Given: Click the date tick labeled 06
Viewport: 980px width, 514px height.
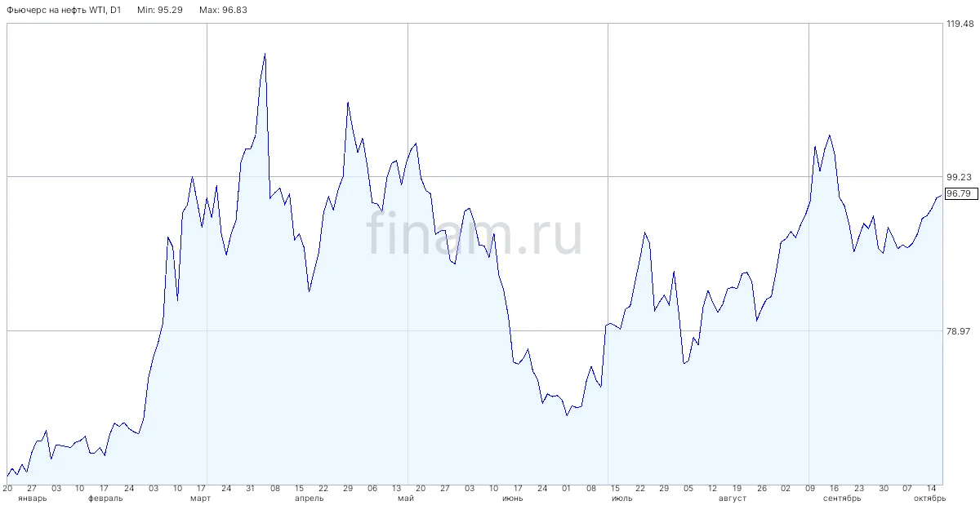Looking at the screenshot, I should tap(372, 488).
